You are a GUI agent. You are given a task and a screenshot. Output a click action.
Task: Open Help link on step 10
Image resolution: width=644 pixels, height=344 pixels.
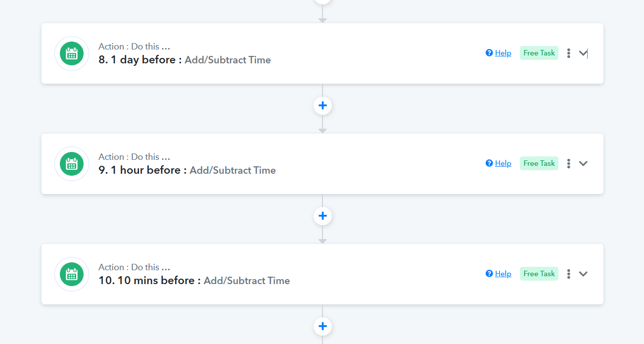coord(499,274)
